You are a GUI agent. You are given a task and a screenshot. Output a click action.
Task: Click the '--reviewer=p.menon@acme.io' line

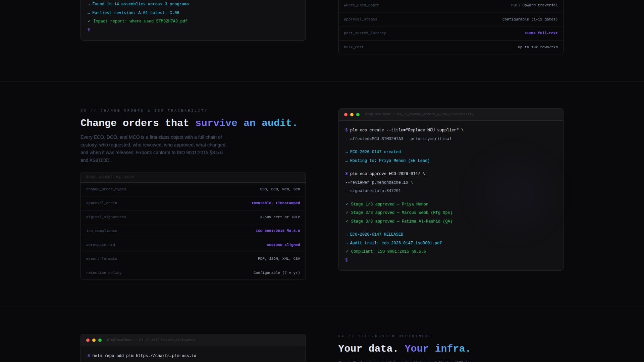coord(379,182)
